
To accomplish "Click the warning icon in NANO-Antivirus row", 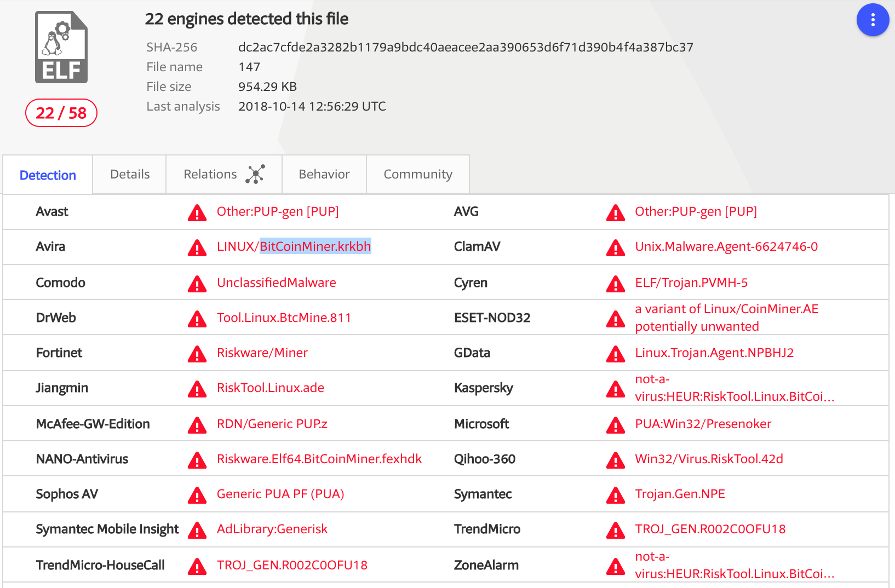I will click(x=197, y=460).
